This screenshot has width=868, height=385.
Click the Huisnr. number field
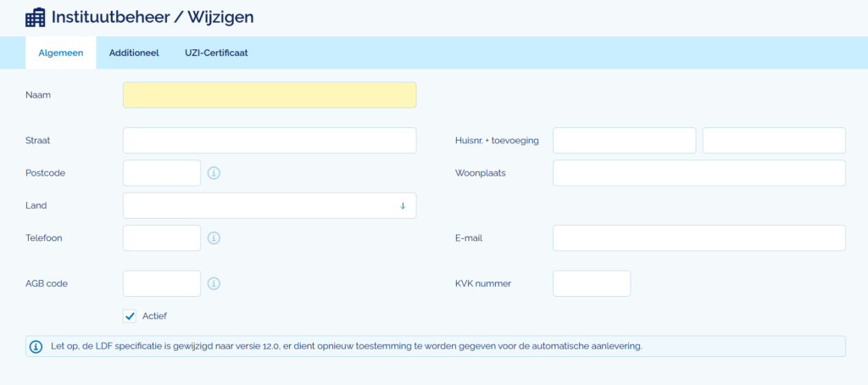pos(624,140)
